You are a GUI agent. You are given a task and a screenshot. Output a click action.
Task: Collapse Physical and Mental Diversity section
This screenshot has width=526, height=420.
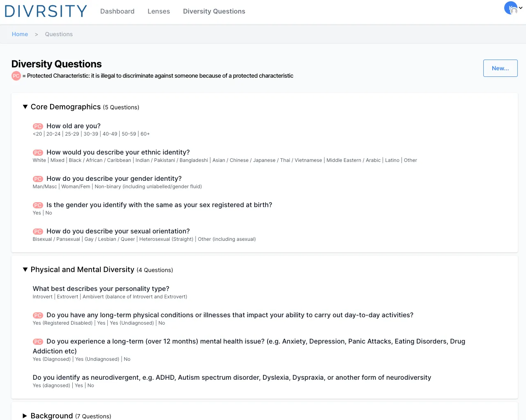pos(25,270)
